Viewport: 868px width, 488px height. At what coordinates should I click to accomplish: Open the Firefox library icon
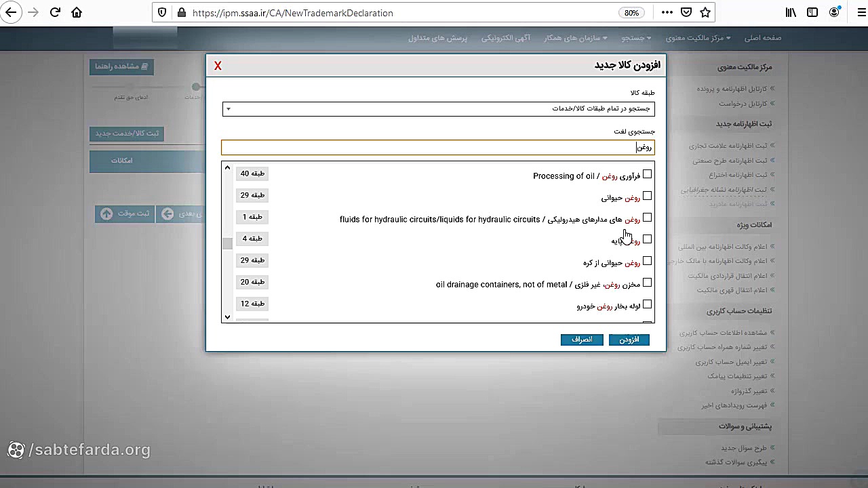[791, 12]
